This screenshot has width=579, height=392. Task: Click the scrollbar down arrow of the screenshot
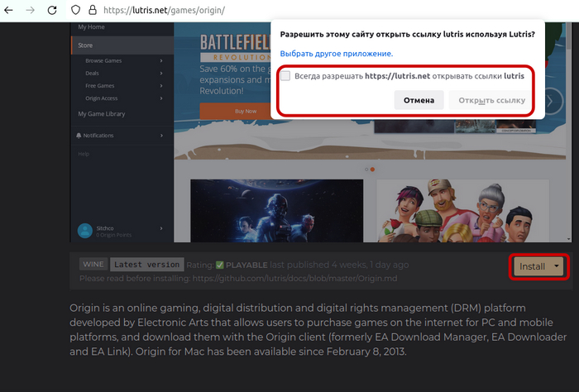tap(569, 239)
